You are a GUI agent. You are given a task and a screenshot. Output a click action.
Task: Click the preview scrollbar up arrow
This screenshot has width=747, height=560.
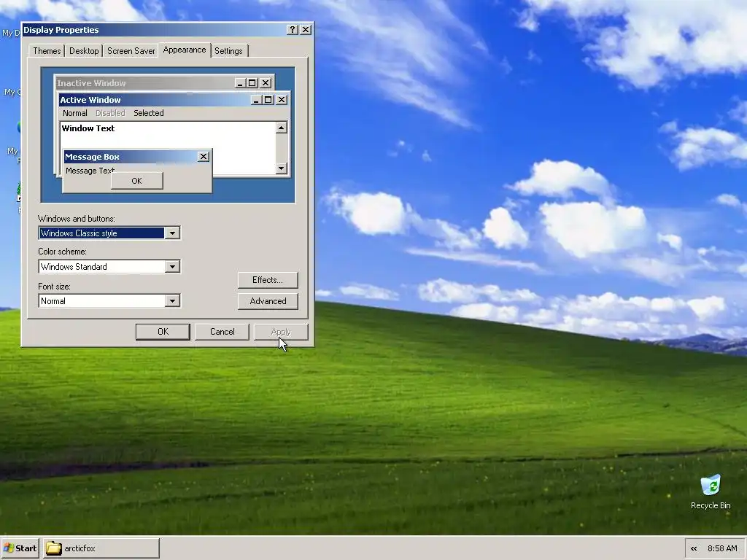(282, 128)
